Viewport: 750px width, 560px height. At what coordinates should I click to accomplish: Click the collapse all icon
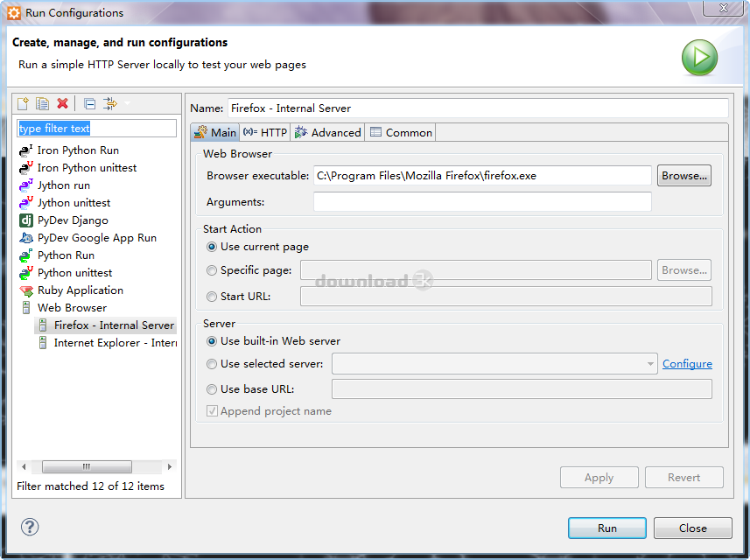89,104
